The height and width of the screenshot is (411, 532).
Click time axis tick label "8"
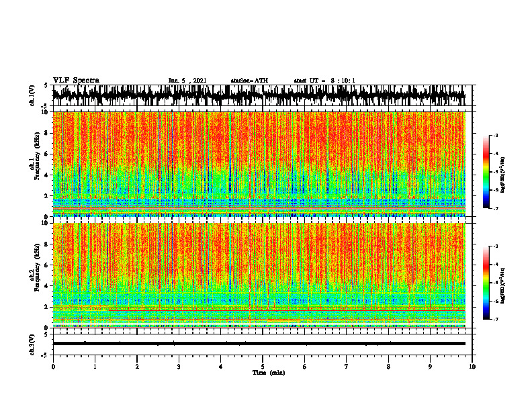click(x=388, y=367)
